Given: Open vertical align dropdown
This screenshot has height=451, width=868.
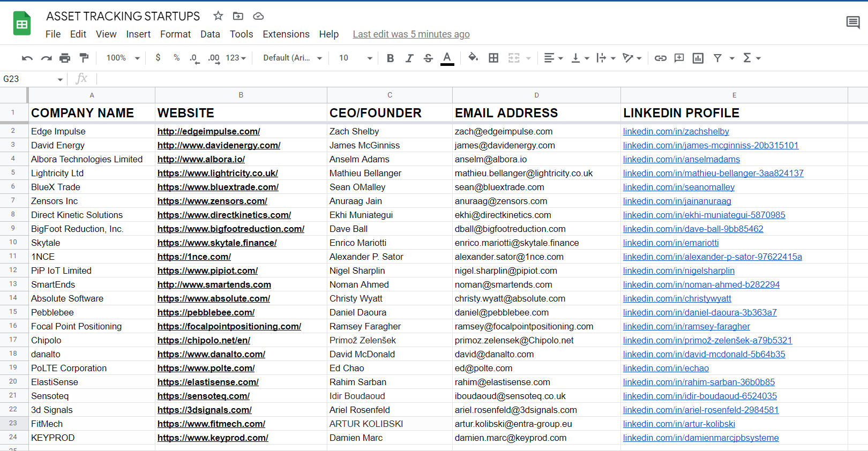Looking at the screenshot, I should [x=580, y=58].
